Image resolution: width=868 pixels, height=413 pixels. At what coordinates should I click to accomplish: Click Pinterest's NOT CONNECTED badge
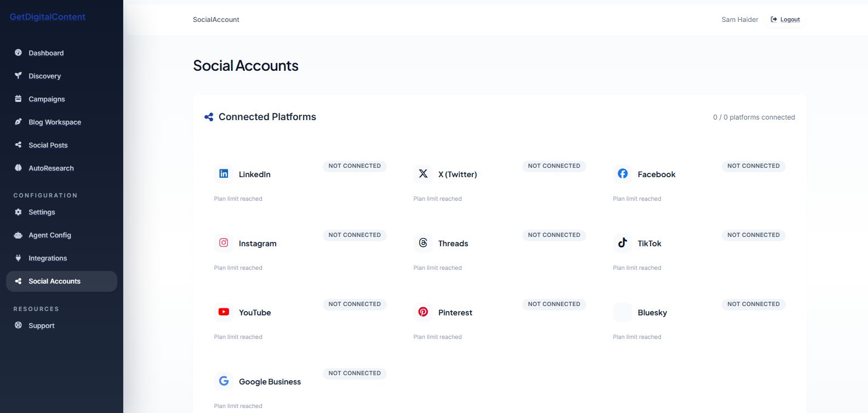pyautogui.click(x=554, y=304)
